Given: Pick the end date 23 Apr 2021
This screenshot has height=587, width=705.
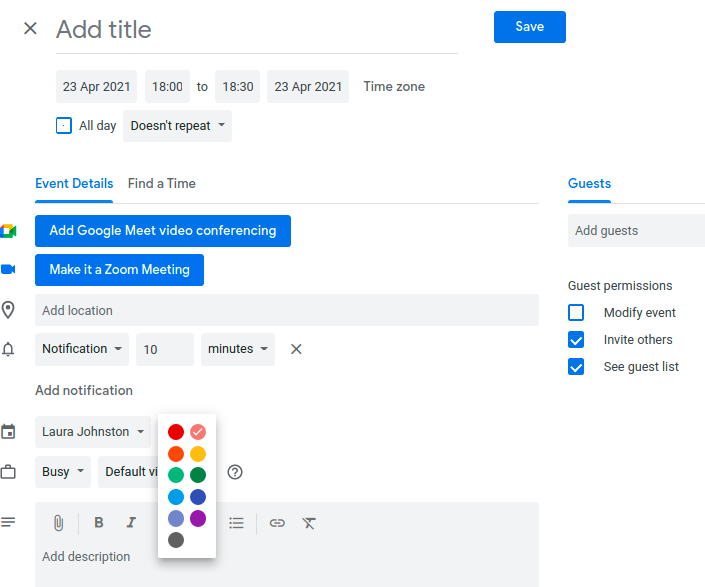Looking at the screenshot, I should [x=308, y=86].
